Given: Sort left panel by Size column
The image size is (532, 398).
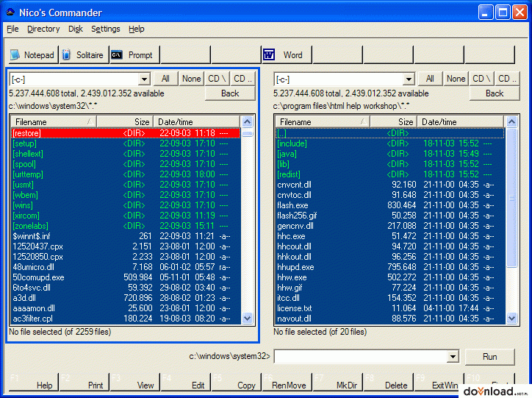Looking at the screenshot, I should tap(125, 121).
